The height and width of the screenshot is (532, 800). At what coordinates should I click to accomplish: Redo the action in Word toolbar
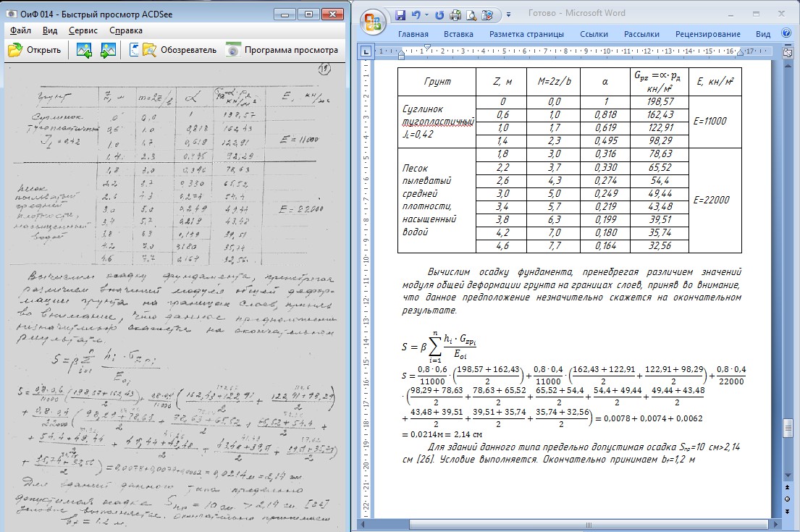441,14
